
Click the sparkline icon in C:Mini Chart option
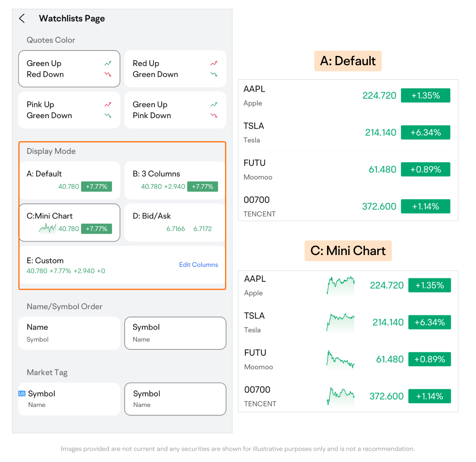tap(48, 228)
